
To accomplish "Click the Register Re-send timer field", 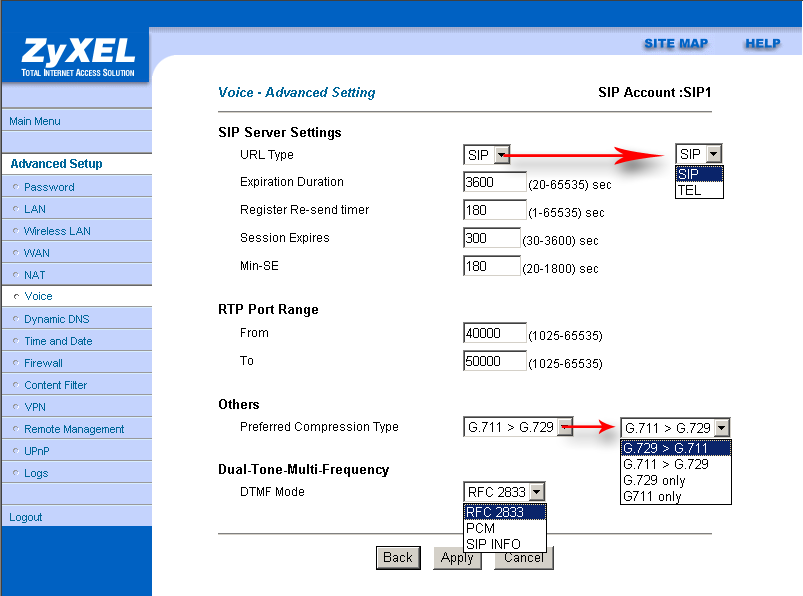I will (x=494, y=210).
